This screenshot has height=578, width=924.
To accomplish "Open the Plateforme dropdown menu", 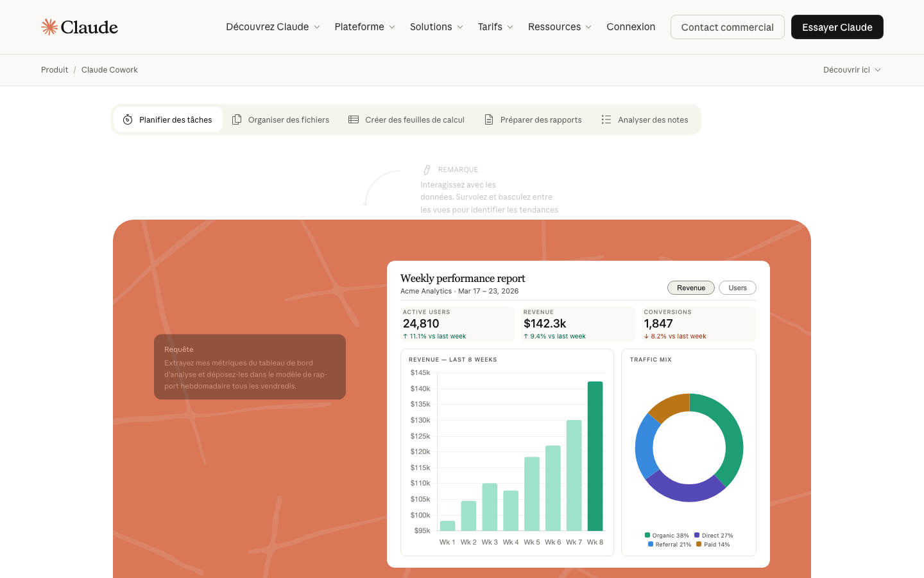I will [x=364, y=27].
